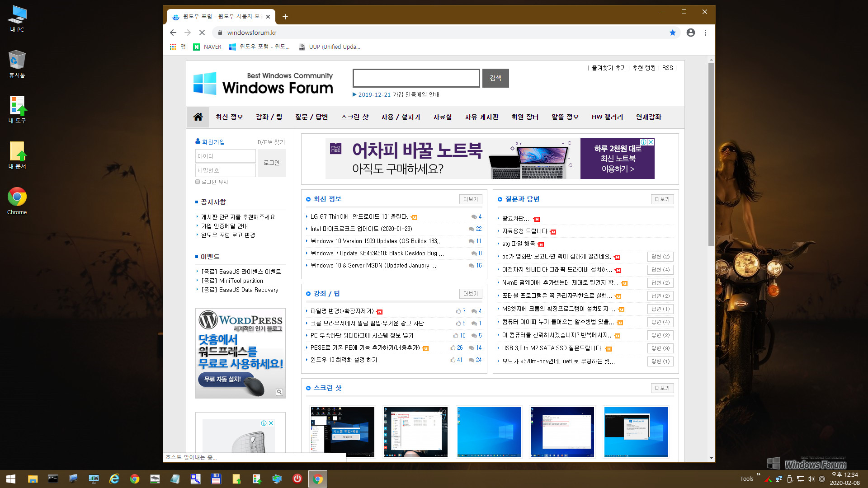Open the HW 갤러리 menu item
The width and height of the screenshot is (868, 488).
[607, 117]
